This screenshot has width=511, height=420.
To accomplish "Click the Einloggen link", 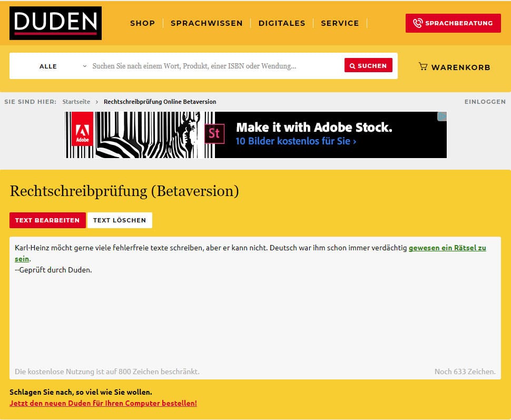I will pos(485,102).
